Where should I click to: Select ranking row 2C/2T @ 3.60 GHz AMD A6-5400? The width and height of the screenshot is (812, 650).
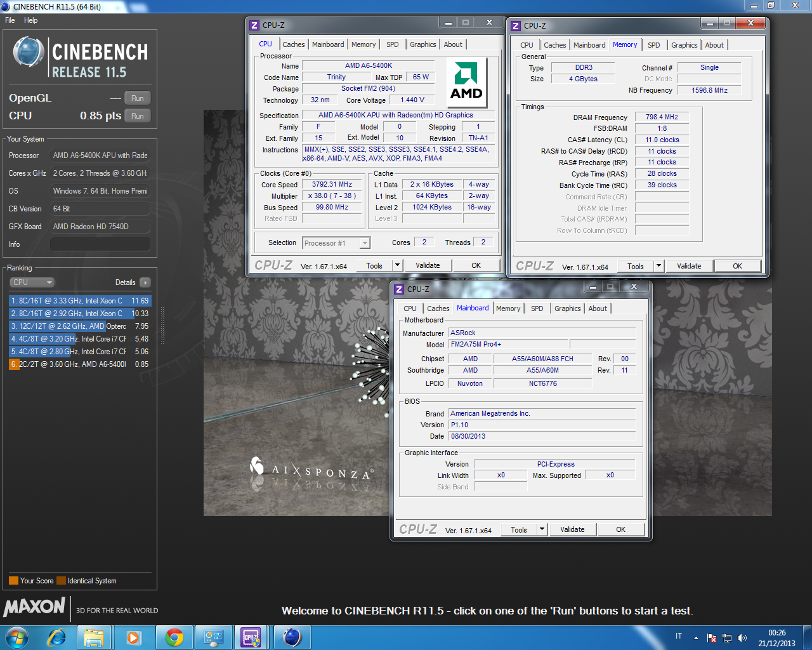[80, 364]
